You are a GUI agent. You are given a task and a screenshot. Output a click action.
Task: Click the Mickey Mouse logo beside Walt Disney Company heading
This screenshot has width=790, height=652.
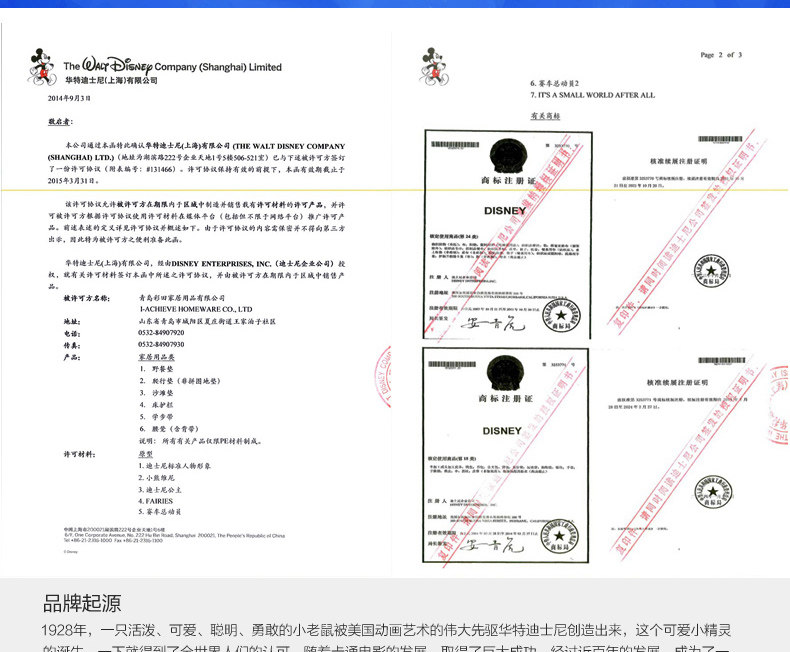pyautogui.click(x=42, y=67)
